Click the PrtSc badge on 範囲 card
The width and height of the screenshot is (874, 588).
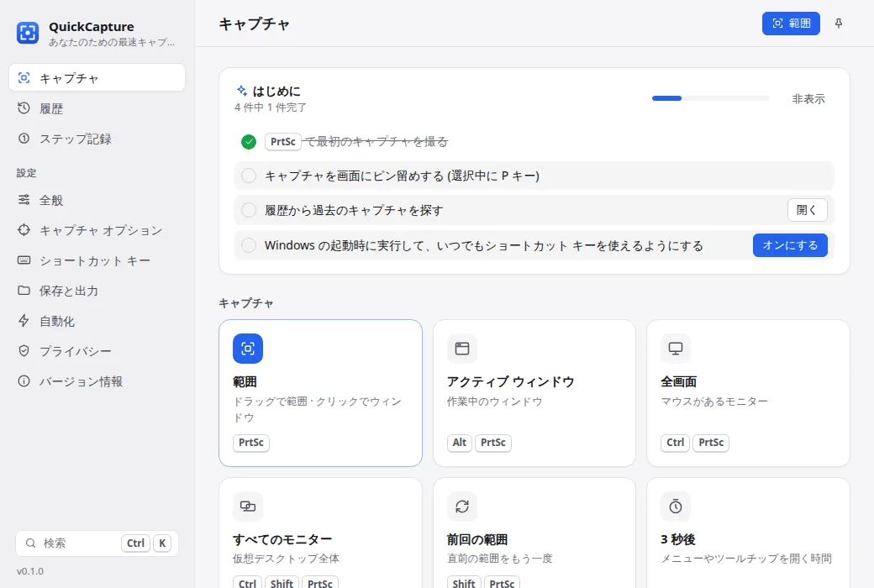coord(250,443)
